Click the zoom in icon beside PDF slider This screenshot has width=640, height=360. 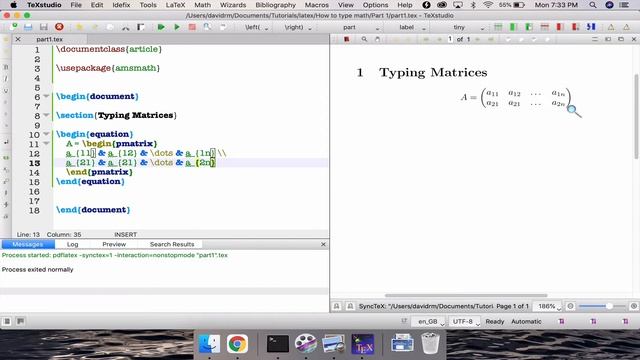633,306
